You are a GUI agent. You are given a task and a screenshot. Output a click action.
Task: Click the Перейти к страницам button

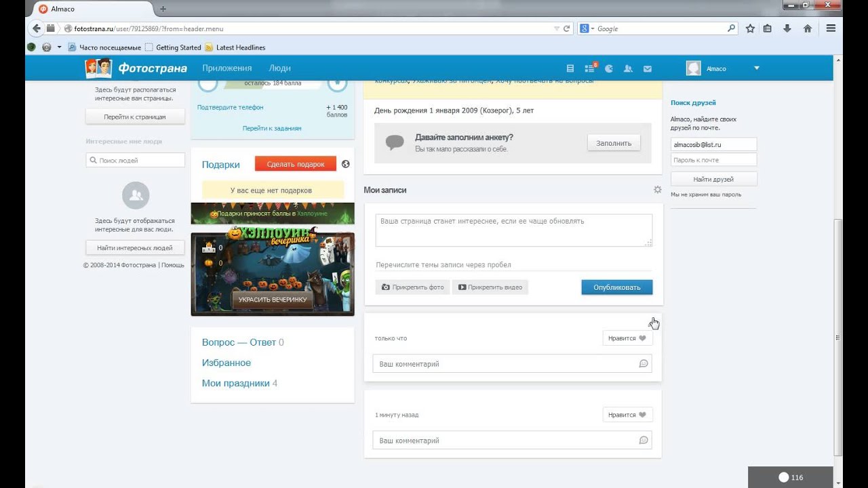(135, 117)
